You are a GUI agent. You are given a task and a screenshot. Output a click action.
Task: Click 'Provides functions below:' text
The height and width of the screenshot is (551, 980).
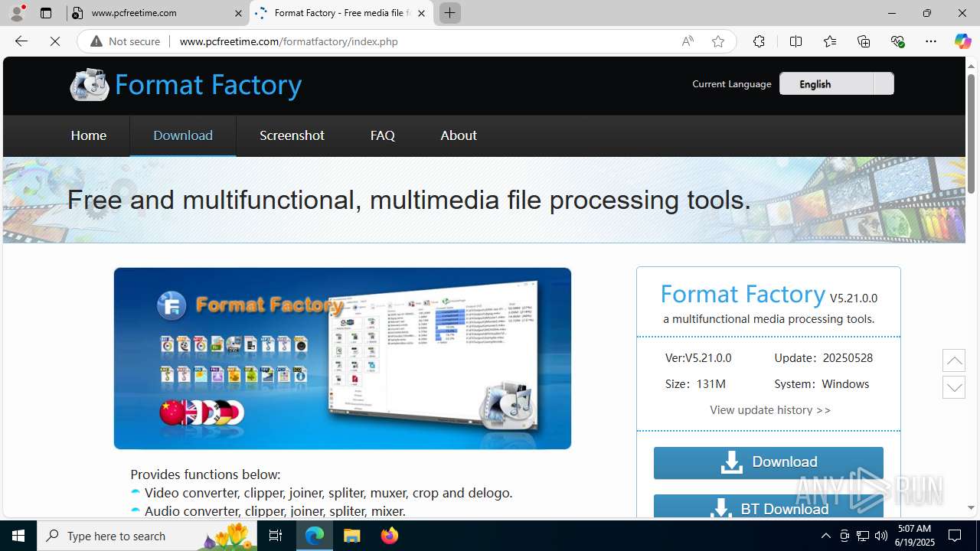point(205,474)
